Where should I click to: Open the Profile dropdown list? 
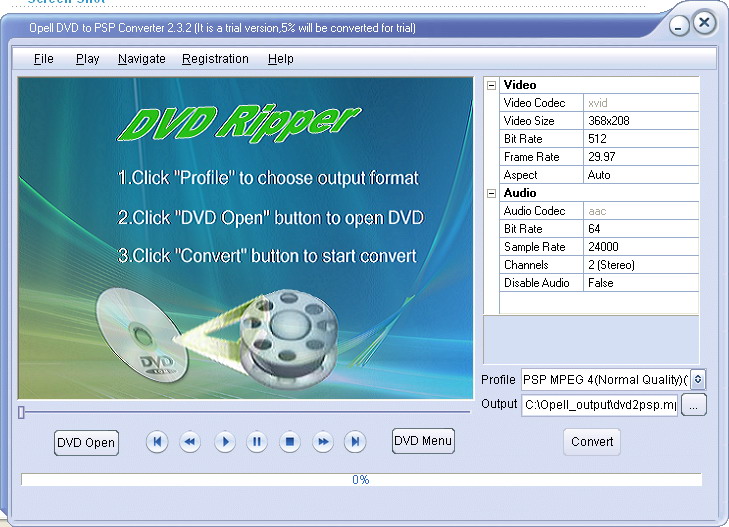pyautogui.click(x=698, y=380)
